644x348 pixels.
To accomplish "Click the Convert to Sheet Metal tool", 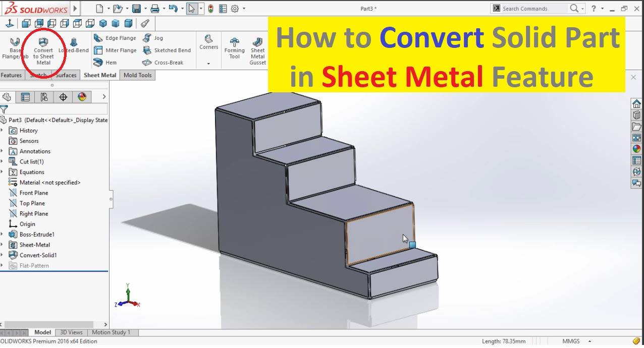I will 43,50.
